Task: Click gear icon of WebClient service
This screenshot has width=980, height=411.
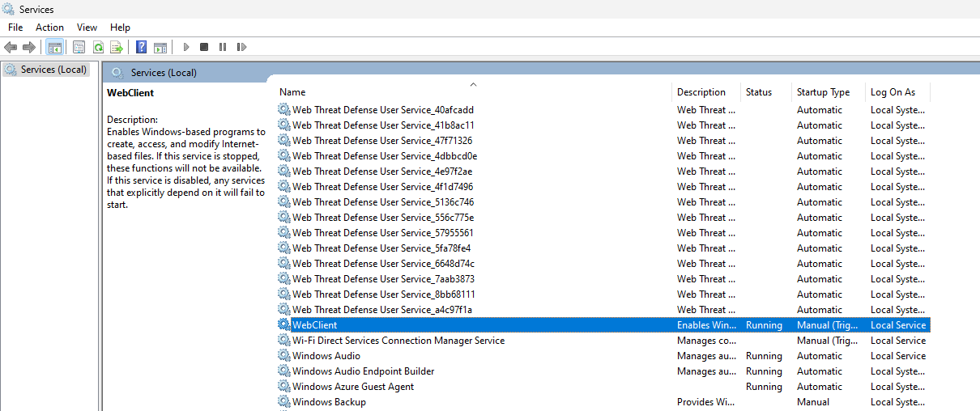Action: (x=283, y=325)
